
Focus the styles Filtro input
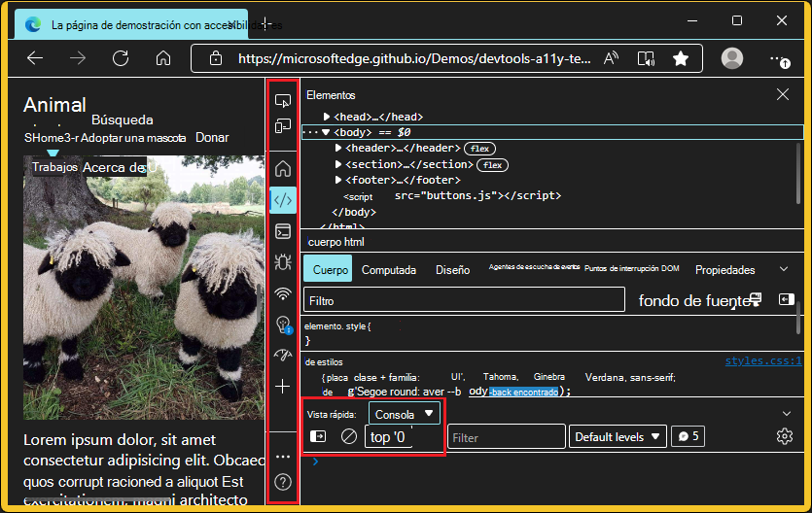(464, 300)
